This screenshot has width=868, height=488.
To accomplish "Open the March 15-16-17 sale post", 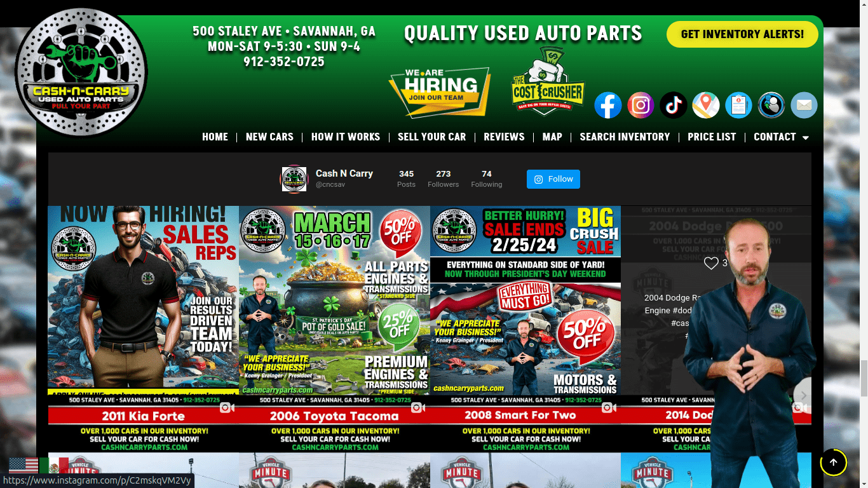I will coord(334,300).
